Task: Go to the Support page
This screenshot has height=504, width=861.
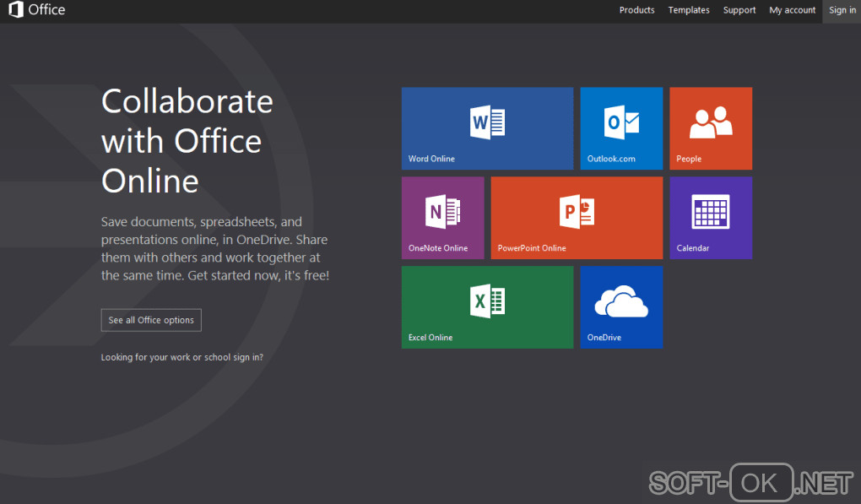Action: pos(739,10)
